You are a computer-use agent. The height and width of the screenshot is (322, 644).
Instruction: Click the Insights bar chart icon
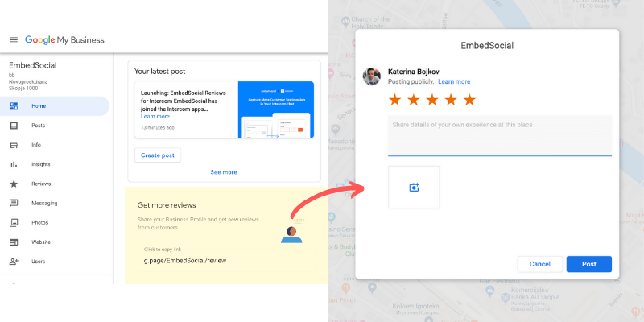(x=14, y=164)
